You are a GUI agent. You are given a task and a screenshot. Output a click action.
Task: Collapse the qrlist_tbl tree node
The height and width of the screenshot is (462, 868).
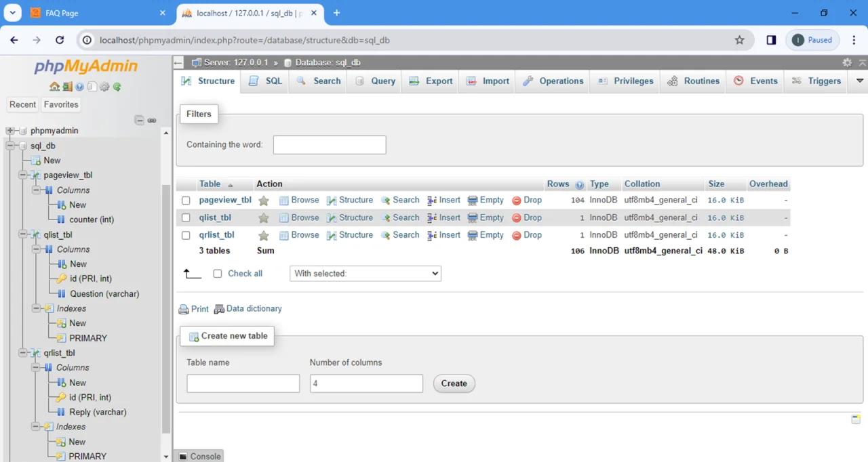pyautogui.click(x=22, y=353)
